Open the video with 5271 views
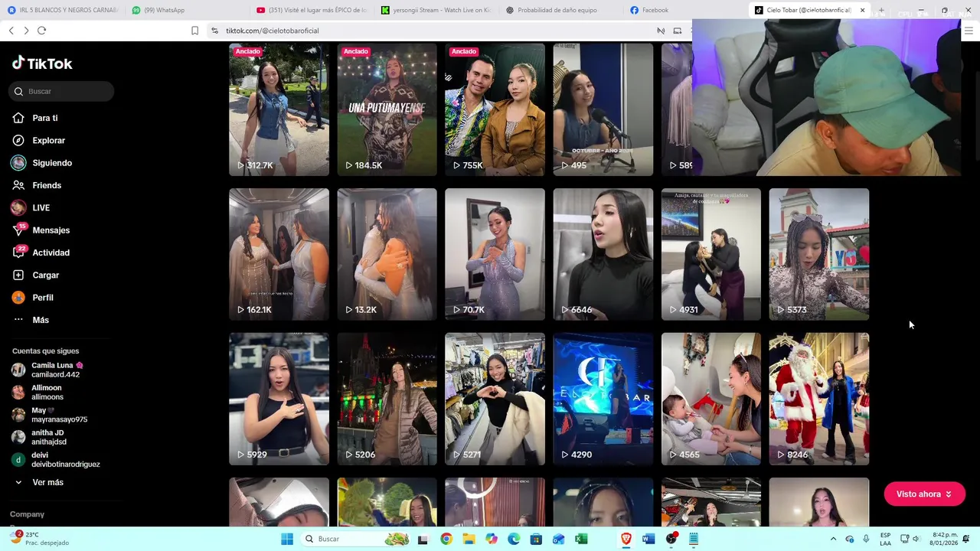980x551 pixels. click(x=495, y=399)
